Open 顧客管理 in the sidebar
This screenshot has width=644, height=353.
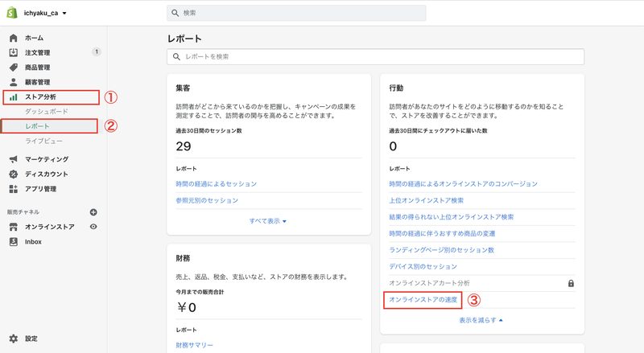tap(37, 82)
